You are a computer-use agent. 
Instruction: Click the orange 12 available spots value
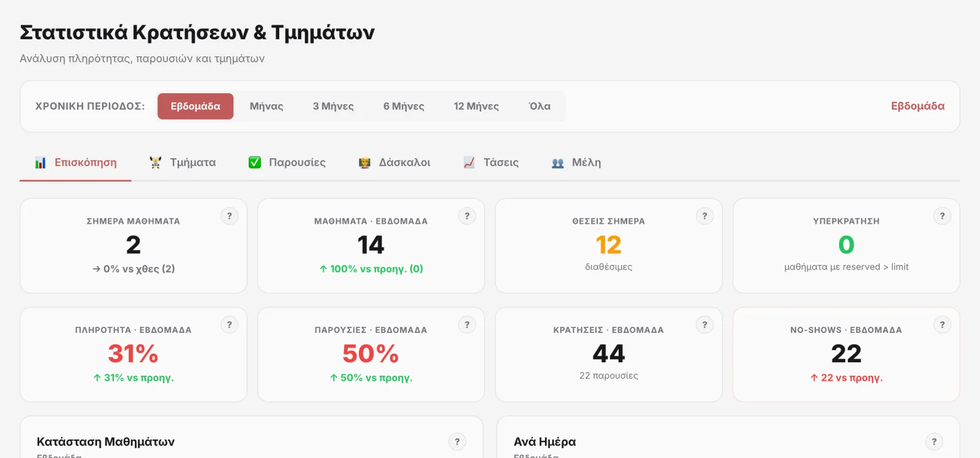point(608,245)
